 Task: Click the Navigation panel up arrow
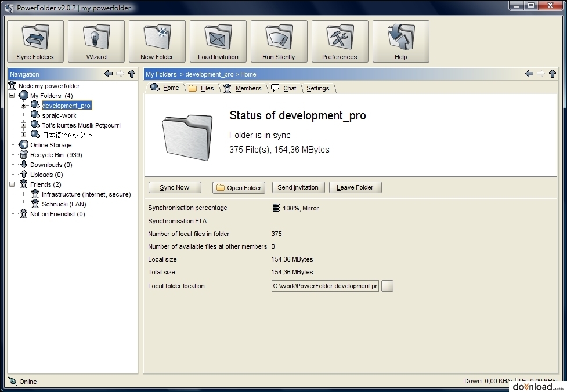[132, 74]
